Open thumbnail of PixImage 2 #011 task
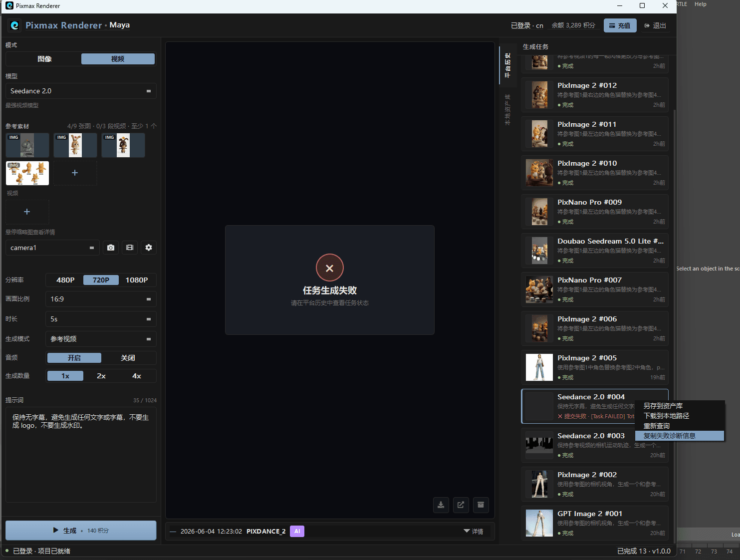 (539, 134)
